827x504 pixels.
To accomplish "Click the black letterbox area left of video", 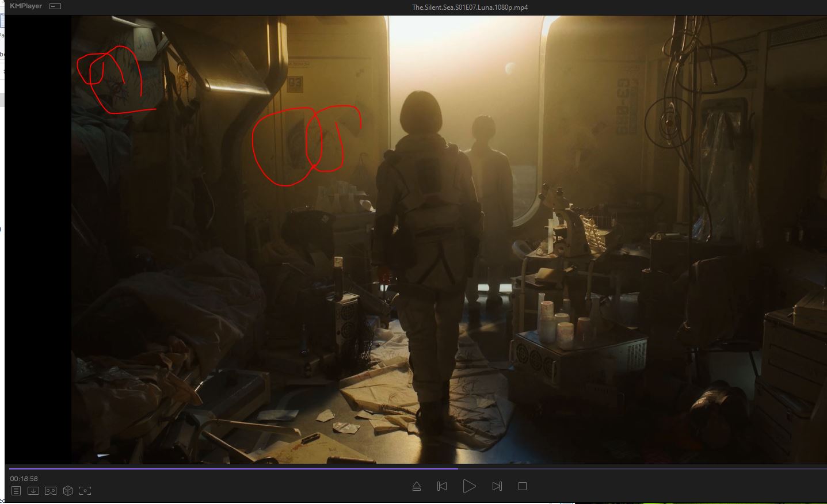I will click(37, 230).
